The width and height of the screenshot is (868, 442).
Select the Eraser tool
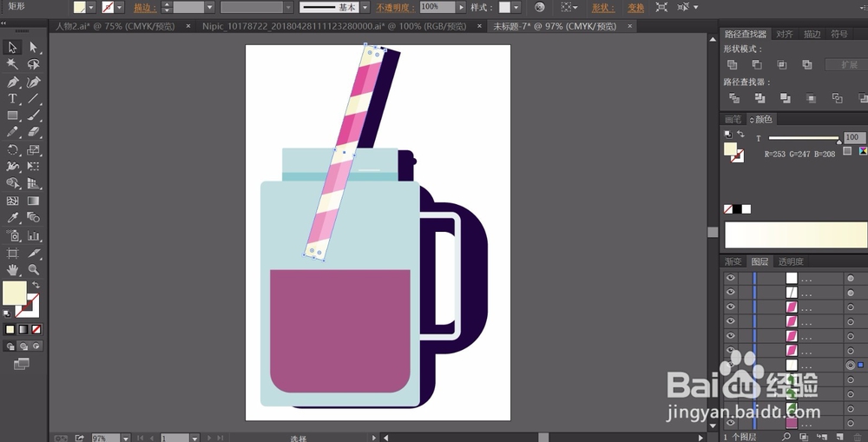[33, 132]
